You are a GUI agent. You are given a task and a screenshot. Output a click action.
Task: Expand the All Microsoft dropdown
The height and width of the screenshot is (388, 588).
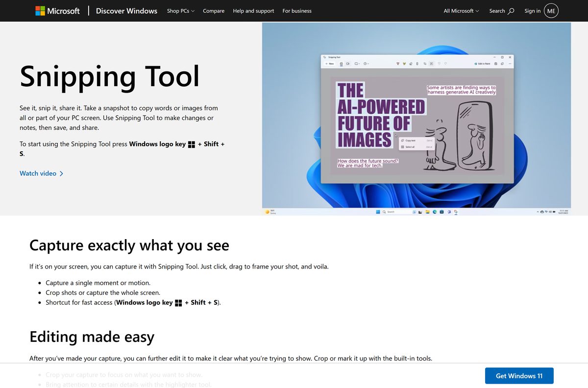coord(461,11)
